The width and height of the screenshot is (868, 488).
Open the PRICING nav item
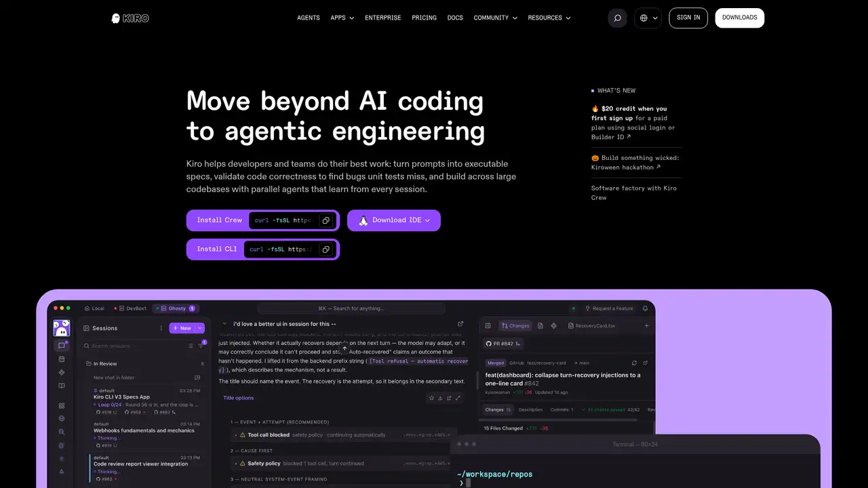pos(425,18)
